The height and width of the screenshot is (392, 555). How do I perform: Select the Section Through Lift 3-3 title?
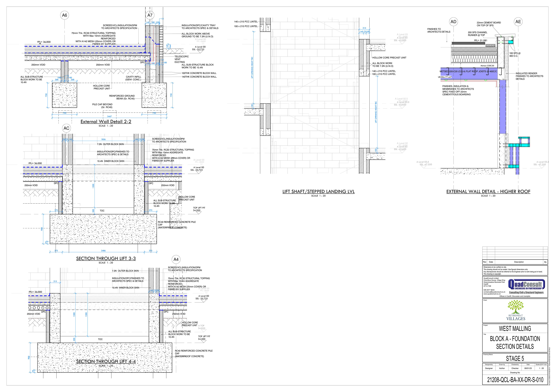106,258
